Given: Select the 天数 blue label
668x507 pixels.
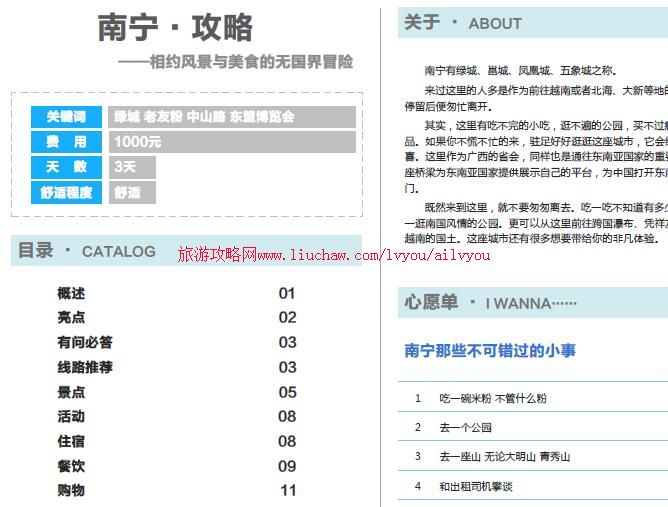Looking at the screenshot, I should pyautogui.click(x=66, y=167).
